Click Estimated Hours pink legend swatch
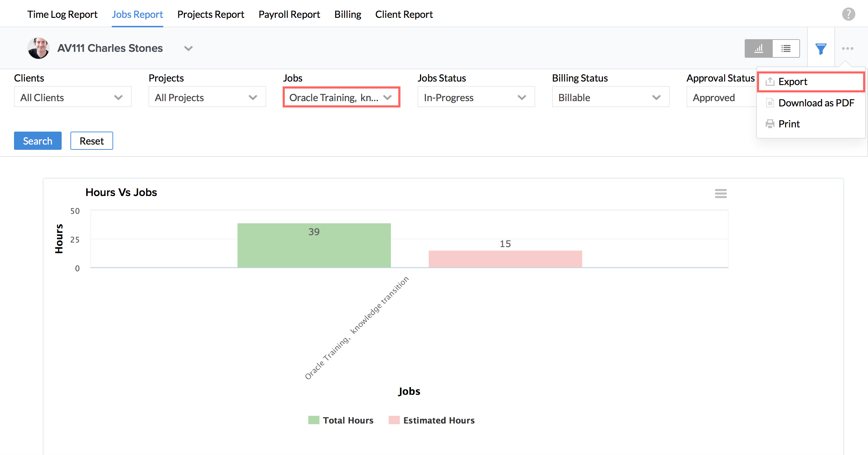Screen dimensions: 868x455 (x=394, y=420)
